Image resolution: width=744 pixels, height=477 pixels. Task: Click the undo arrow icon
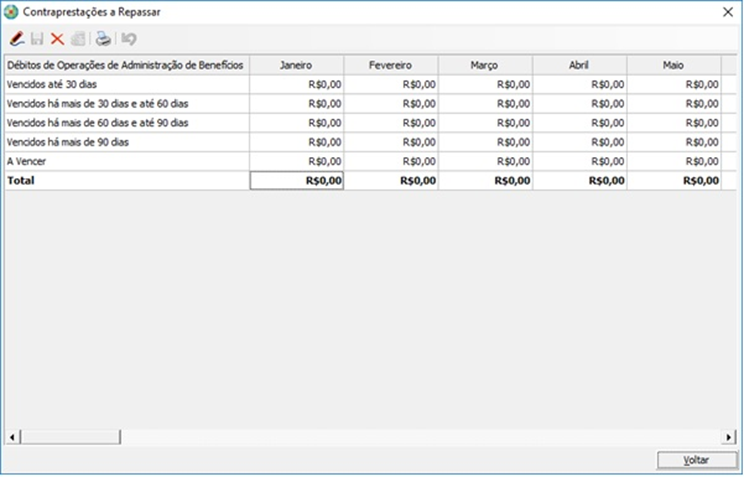(129, 39)
